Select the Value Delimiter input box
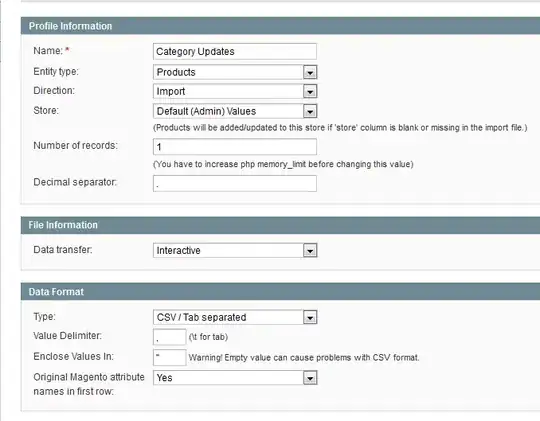 point(169,337)
